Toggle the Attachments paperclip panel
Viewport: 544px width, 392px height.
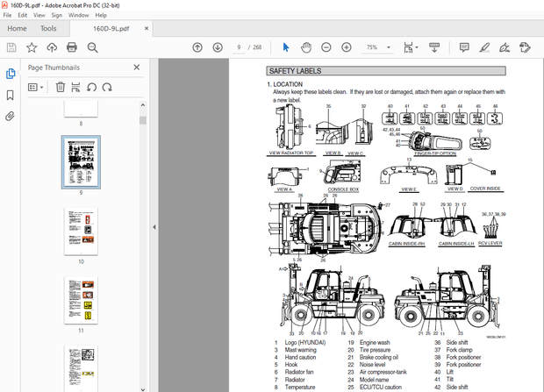(x=11, y=115)
